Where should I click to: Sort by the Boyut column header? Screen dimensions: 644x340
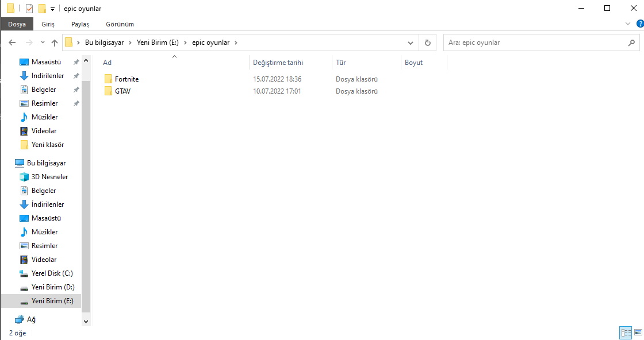pos(413,63)
